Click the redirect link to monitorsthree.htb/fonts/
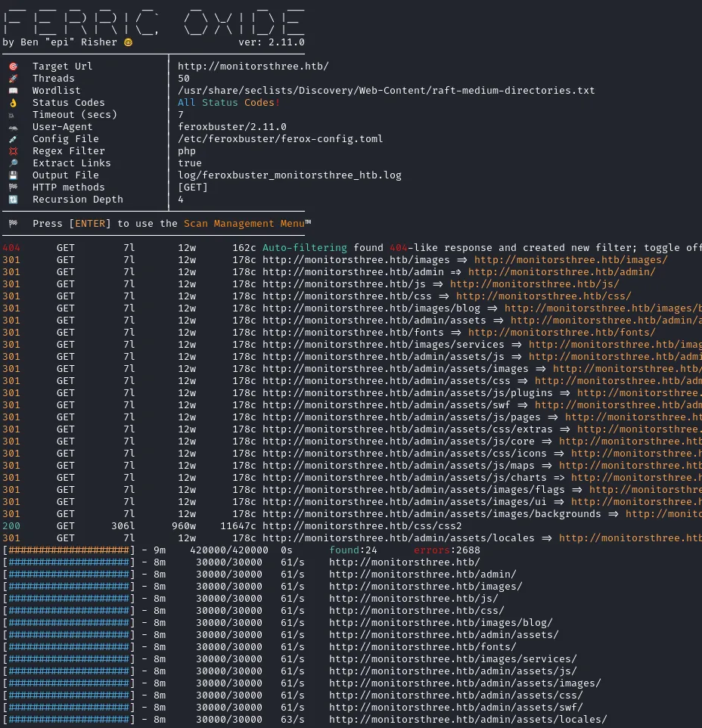 pos(562,333)
